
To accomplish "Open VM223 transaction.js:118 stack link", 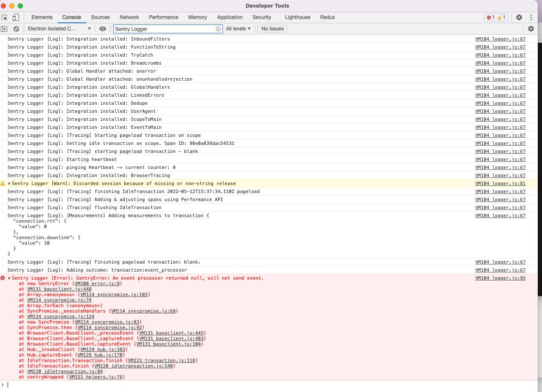I will 162,360.
